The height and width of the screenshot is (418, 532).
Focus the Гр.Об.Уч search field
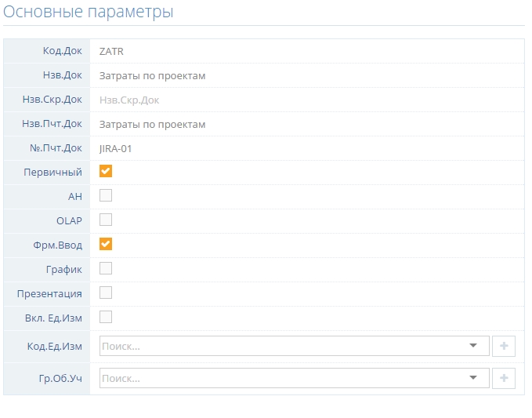click(282, 379)
